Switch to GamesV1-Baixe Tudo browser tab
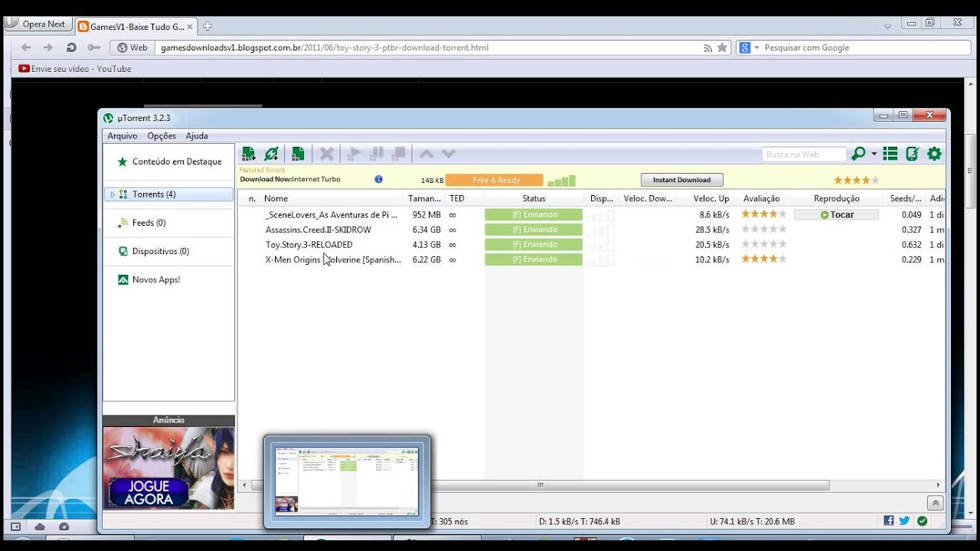 point(136,26)
